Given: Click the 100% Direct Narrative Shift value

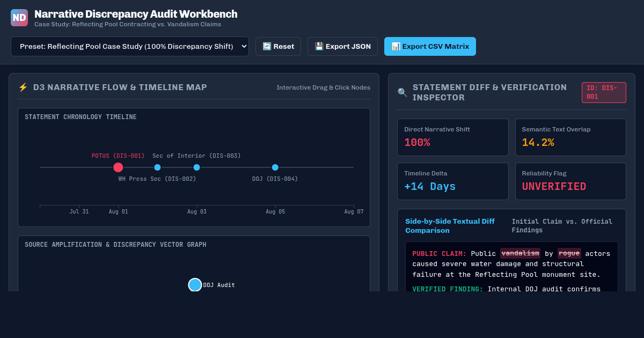Looking at the screenshot, I should pyautogui.click(x=417, y=143).
